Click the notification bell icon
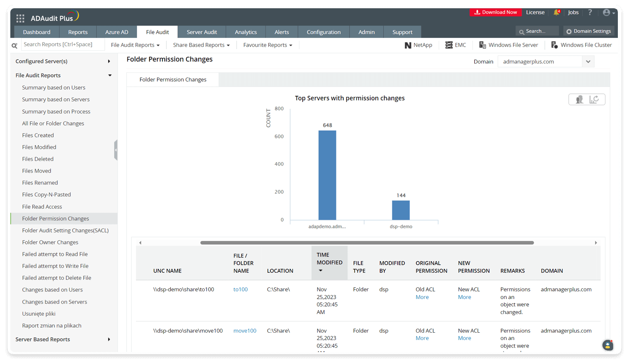 click(x=556, y=12)
